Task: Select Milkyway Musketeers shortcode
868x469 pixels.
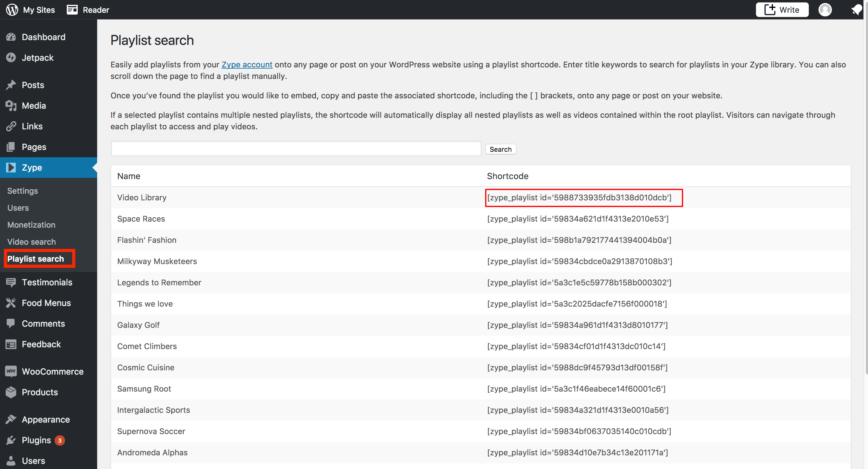Action: pos(580,261)
